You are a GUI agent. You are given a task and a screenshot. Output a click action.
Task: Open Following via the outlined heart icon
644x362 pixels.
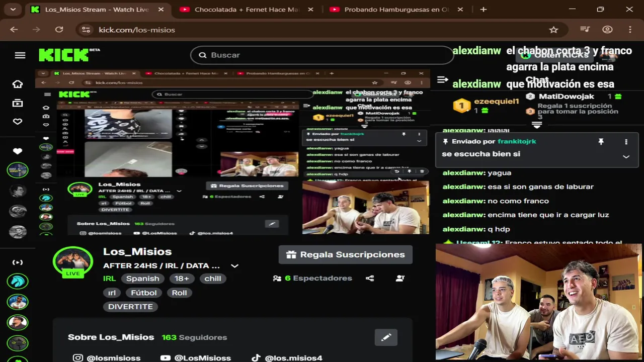point(18,122)
